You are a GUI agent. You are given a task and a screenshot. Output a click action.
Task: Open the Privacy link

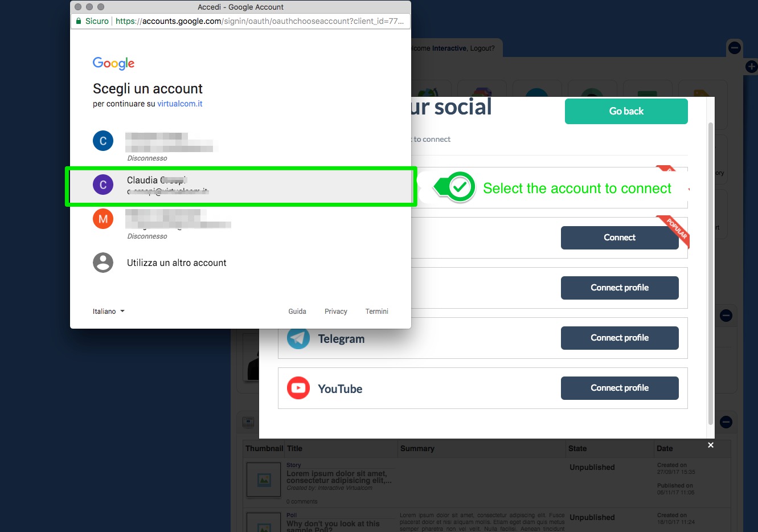tap(336, 312)
